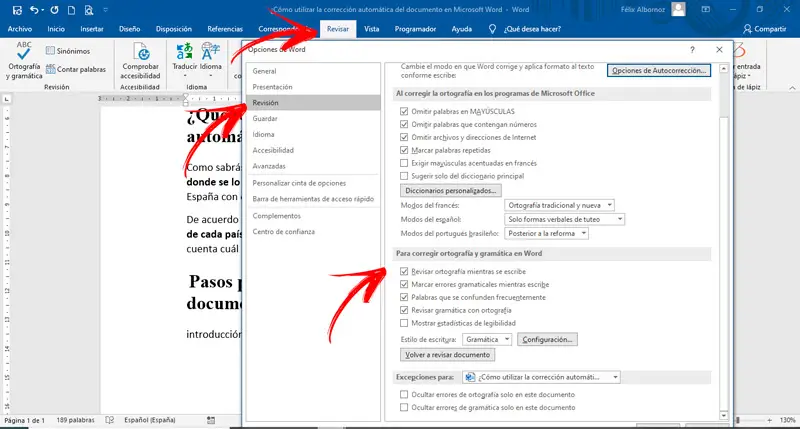Open Modos del español dropdown

(564, 219)
